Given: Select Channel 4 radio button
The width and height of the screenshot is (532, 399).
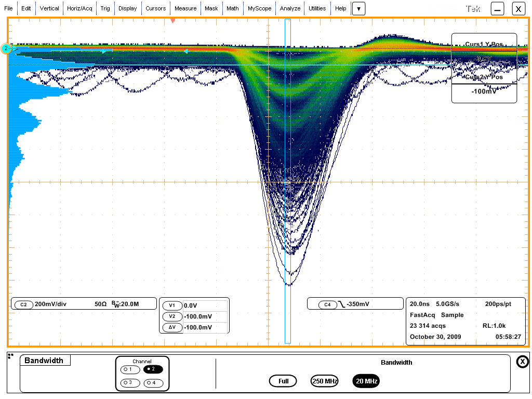Looking at the screenshot, I should point(153,383).
